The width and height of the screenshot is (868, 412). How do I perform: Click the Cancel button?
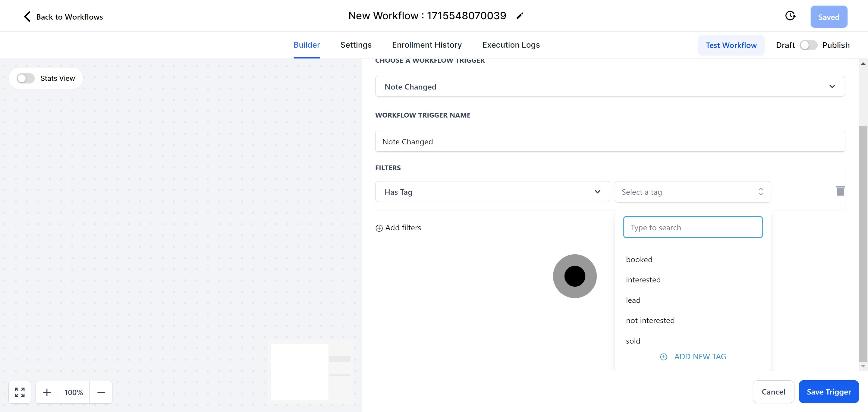[x=773, y=392]
